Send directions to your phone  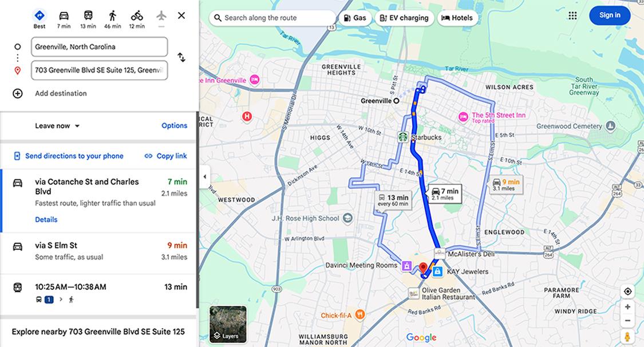pyautogui.click(x=69, y=156)
